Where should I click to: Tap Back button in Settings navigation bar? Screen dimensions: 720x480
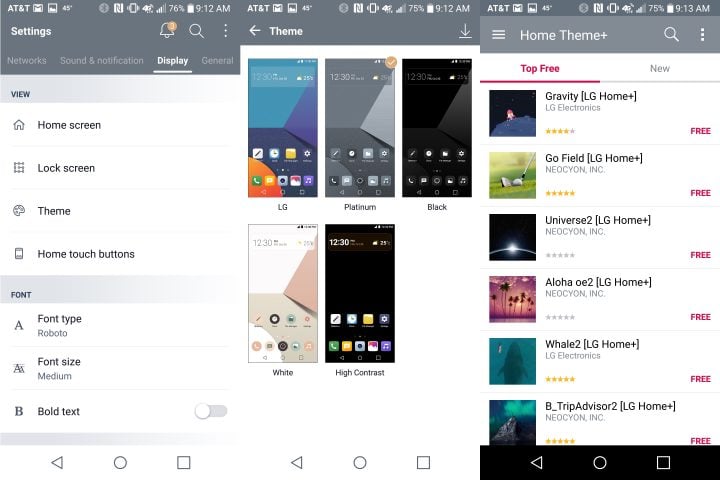[x=57, y=463]
